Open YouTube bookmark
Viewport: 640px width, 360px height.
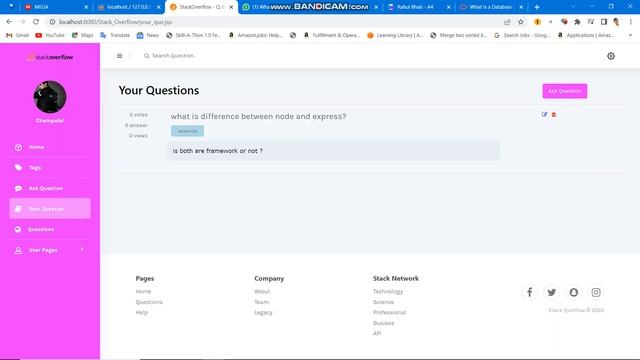point(50,36)
